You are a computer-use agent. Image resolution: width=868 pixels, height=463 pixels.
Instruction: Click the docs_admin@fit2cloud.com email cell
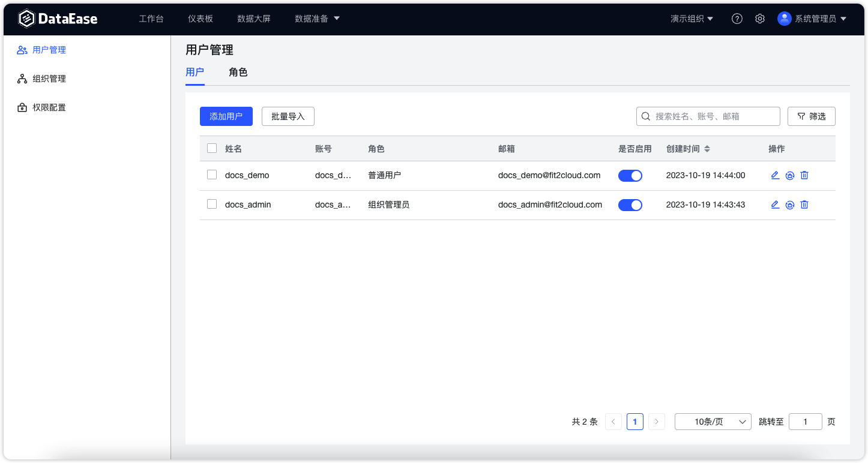coord(550,205)
